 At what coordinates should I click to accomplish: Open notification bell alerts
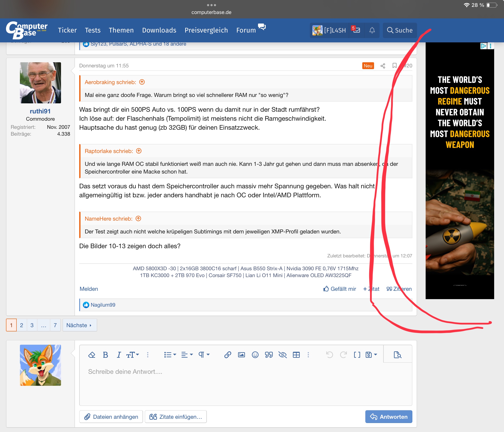click(x=372, y=30)
